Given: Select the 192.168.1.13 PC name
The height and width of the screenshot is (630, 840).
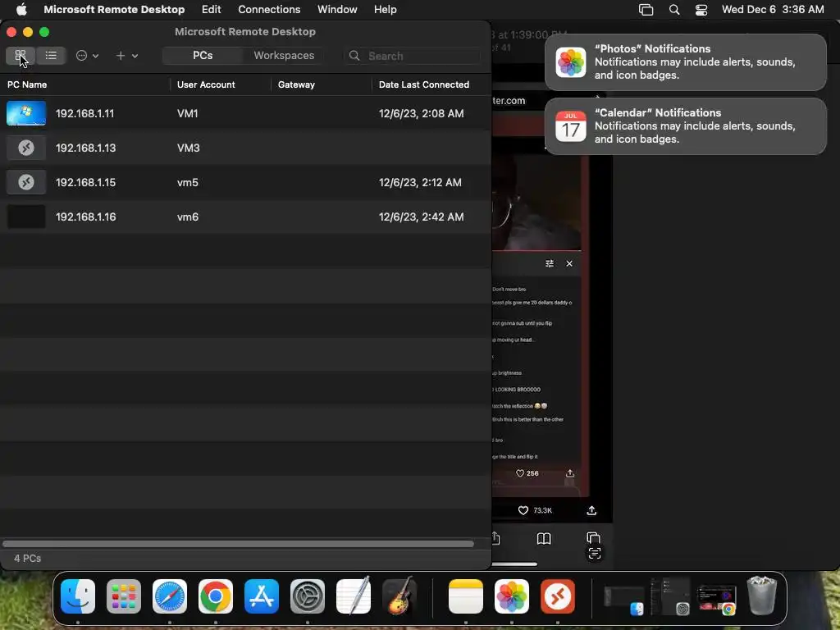Looking at the screenshot, I should [85, 148].
